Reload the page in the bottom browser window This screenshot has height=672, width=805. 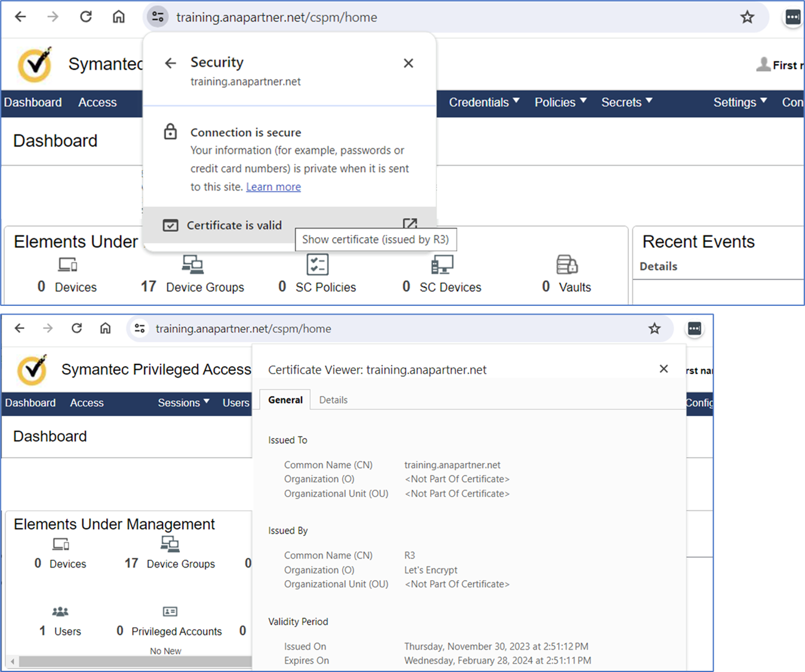[x=76, y=329]
